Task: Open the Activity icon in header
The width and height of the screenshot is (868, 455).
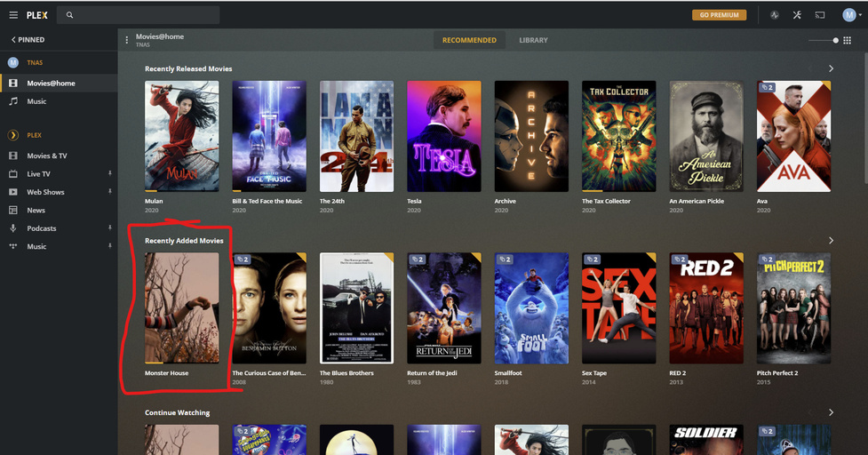Action: pos(775,15)
